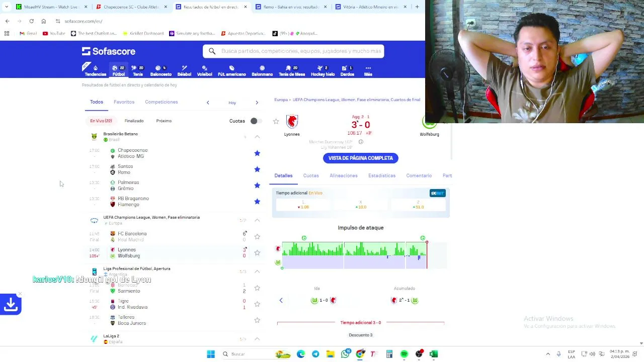Toggle the Cuotas odds switch
The height and width of the screenshot is (362, 644).
pyautogui.click(x=256, y=121)
